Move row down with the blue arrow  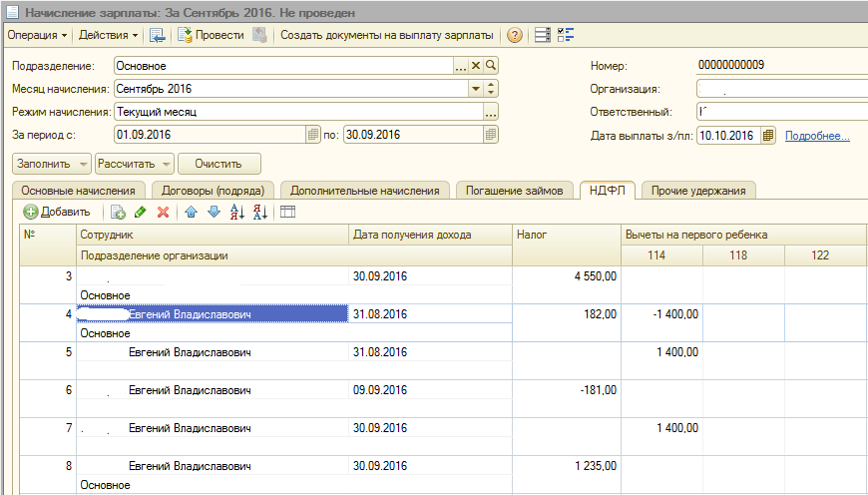(x=213, y=212)
